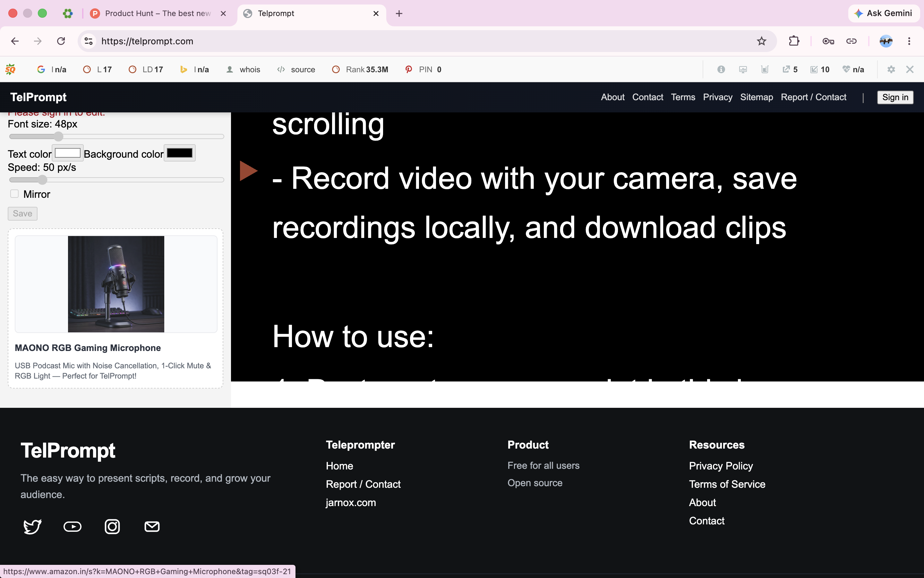Screen dimensions: 924x578
Task: Close the SEOquake bar
Action: pos(910,69)
